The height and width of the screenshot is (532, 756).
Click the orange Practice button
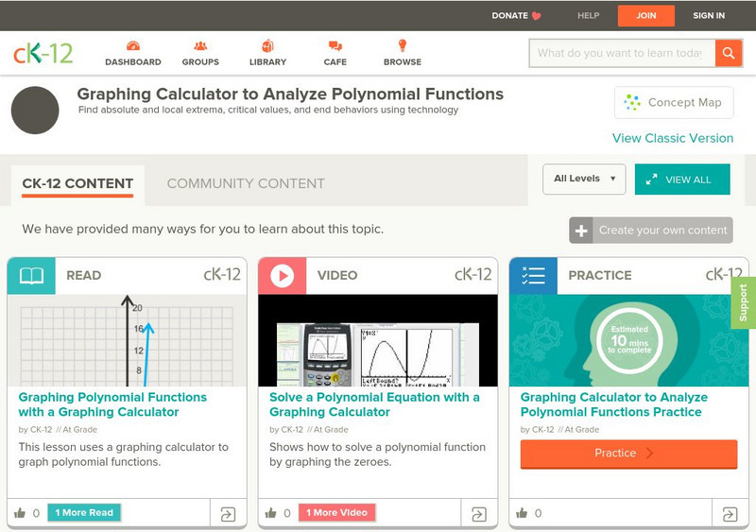(628, 454)
